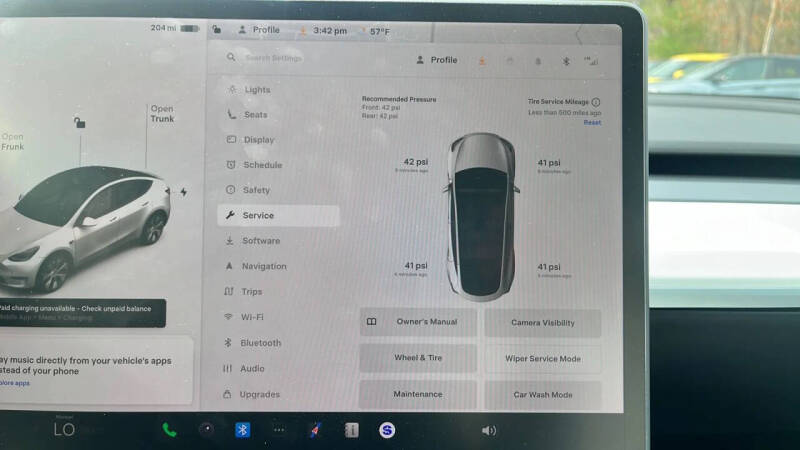
Task: Tap info icon next to Tire Service Mileage
Action: (596, 102)
